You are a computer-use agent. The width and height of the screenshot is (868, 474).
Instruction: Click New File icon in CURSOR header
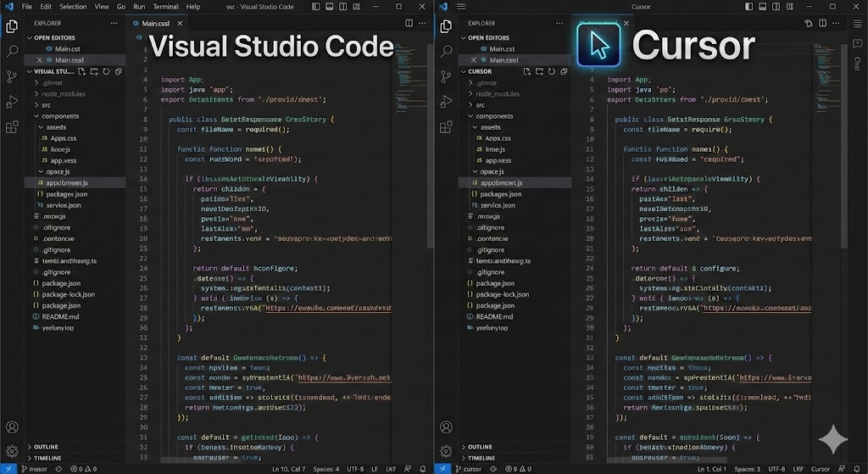[x=526, y=71]
